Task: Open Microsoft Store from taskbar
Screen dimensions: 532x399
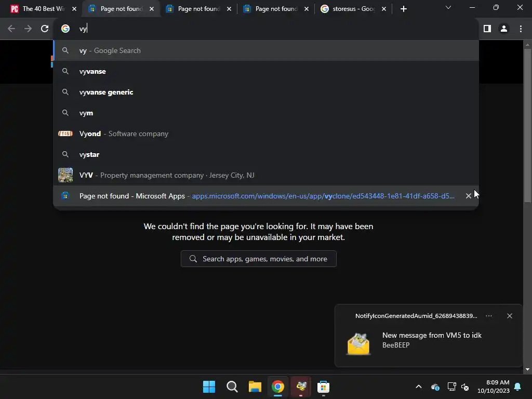Action: 323,387
